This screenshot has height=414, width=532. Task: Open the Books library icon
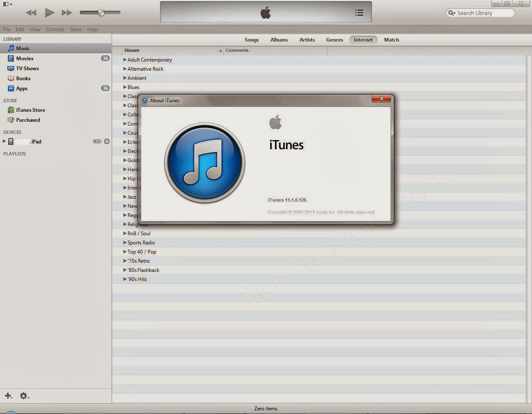10,78
